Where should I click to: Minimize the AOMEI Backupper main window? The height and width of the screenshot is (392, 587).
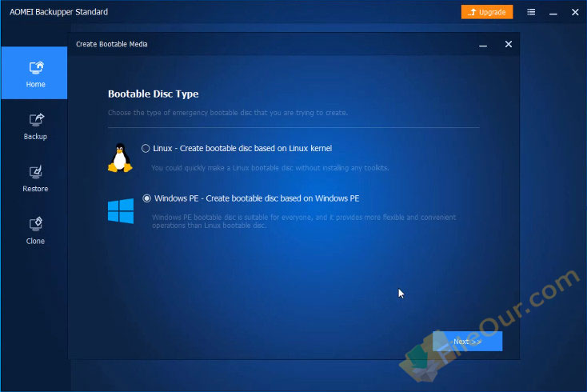(553, 12)
